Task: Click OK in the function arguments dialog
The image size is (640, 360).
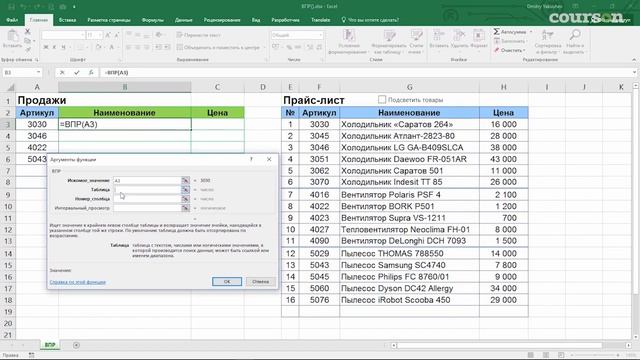Action: [227, 282]
